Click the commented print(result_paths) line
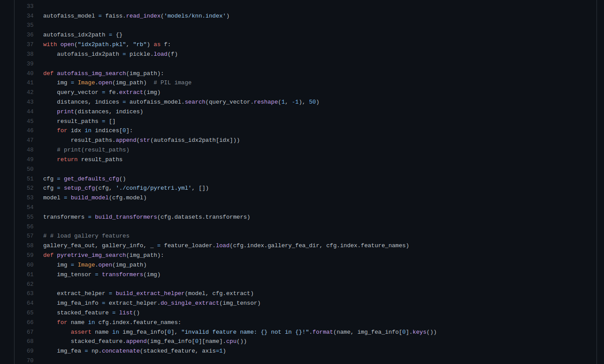 coord(93,150)
